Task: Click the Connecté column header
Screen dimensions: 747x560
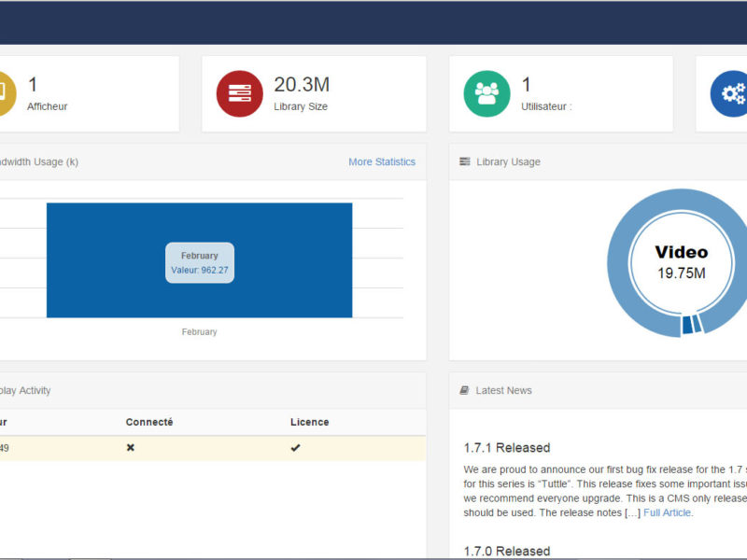Action: [x=149, y=422]
